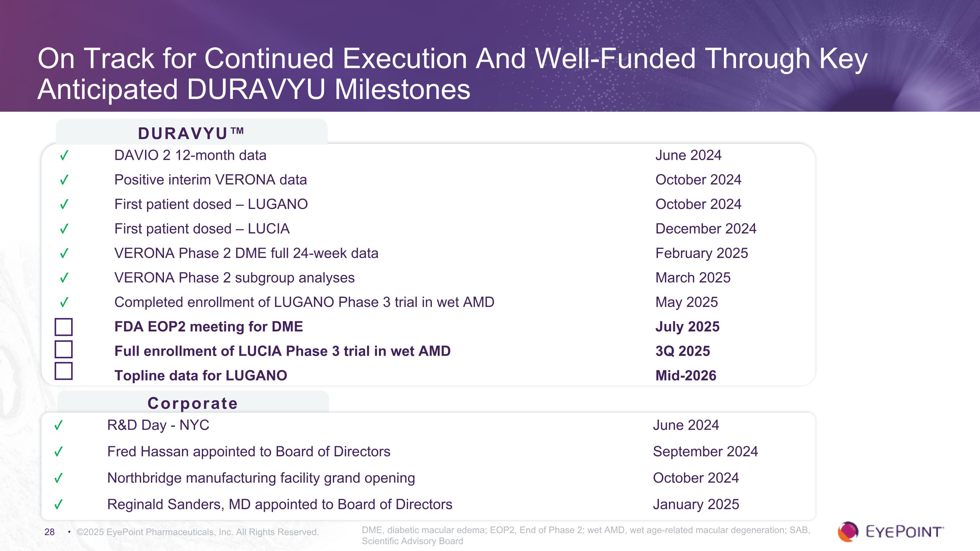This screenshot has width=980, height=551.
Task: Tick the Full enrollment of LUCIA checkbox
Action: [x=63, y=349]
